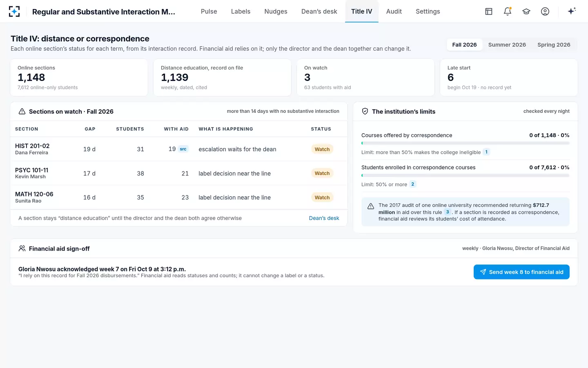Go to the Nudges tab
The width and height of the screenshot is (588, 368).
(276, 11)
